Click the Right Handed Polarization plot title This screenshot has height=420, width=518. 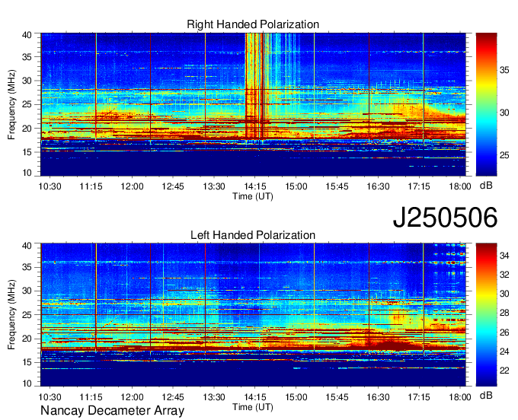[253, 25]
